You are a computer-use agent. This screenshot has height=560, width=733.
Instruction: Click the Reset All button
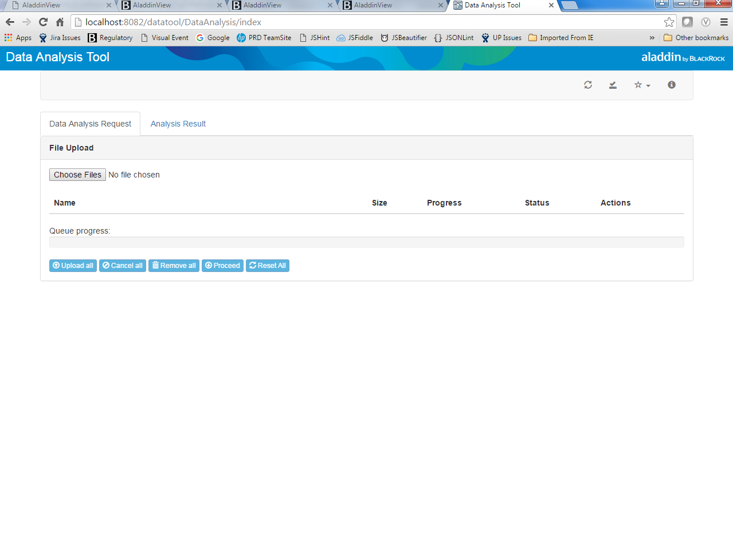click(x=268, y=266)
